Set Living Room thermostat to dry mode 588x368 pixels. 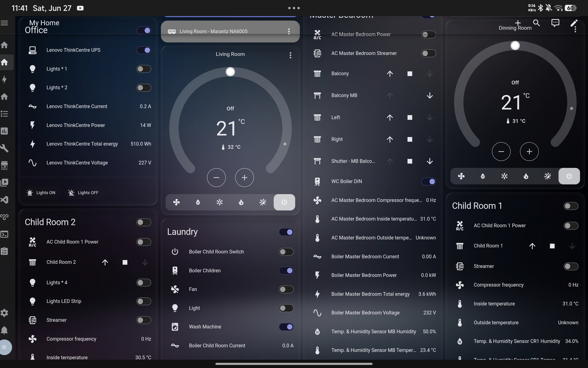pos(198,202)
